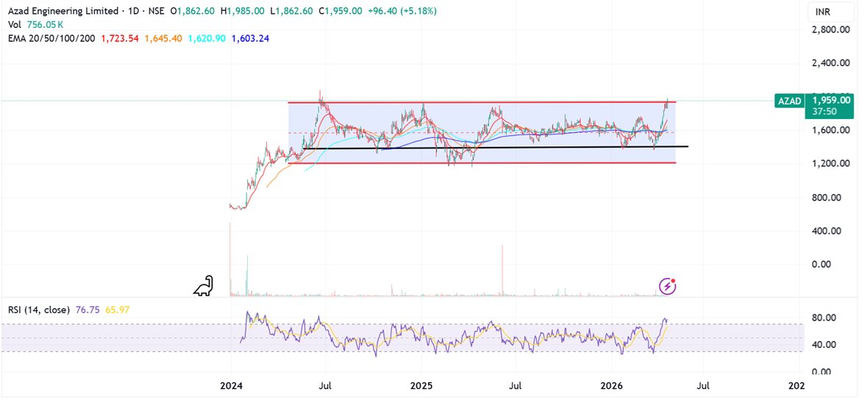The width and height of the screenshot is (868, 405).
Task: Click the 1,600.00 price axis label
Action: click(831, 130)
